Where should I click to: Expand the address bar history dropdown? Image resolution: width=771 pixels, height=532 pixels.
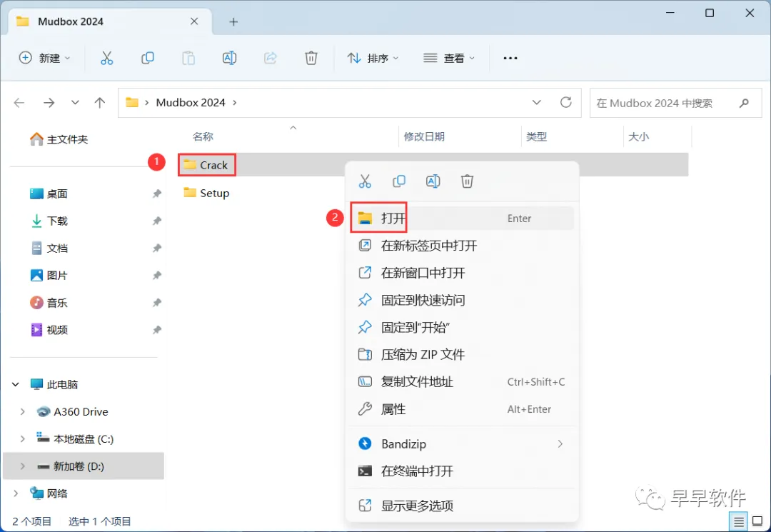click(536, 102)
